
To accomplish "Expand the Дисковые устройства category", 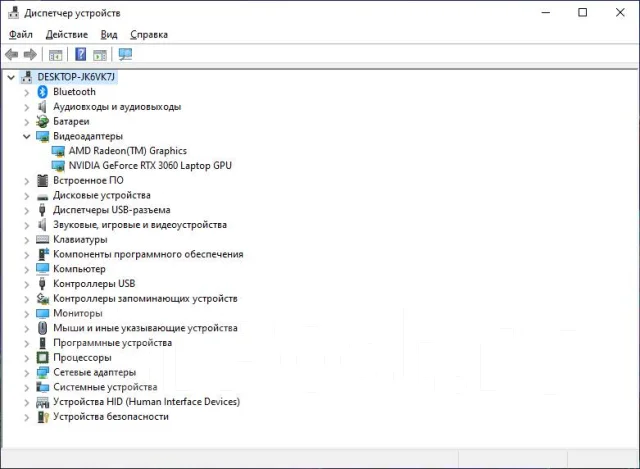I will click(x=27, y=196).
